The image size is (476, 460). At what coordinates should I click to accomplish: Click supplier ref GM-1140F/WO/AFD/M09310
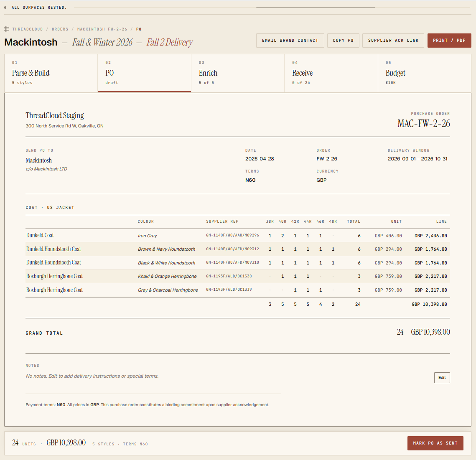tap(232, 262)
